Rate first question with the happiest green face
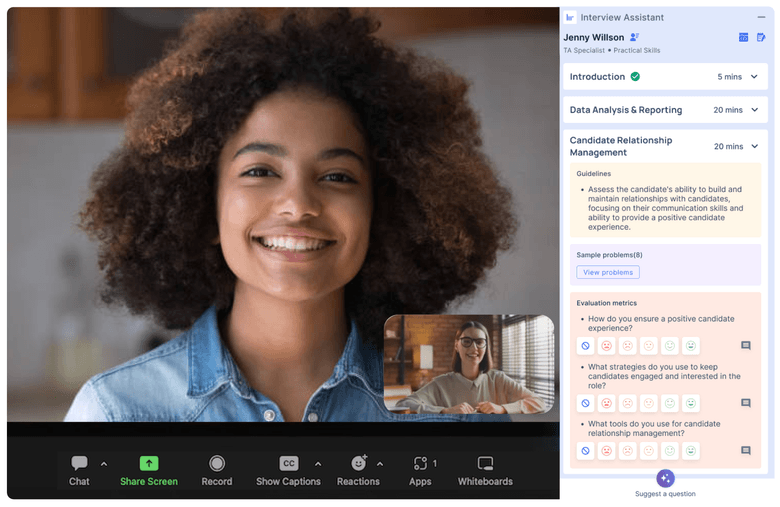Viewport: 780px width, 507px height. coord(690,346)
